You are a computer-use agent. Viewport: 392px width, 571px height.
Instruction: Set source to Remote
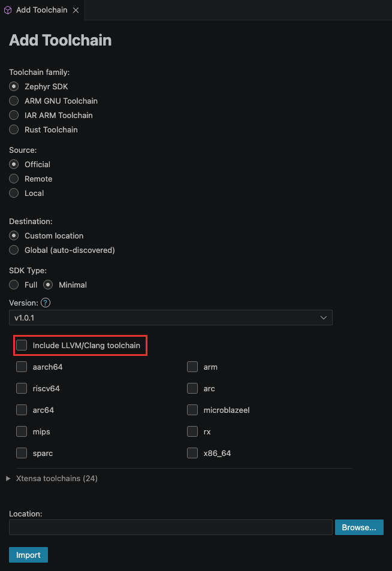(x=14, y=179)
